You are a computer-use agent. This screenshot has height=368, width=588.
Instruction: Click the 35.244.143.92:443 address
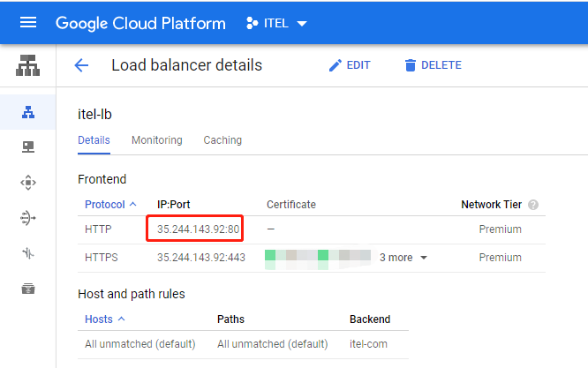pos(201,258)
